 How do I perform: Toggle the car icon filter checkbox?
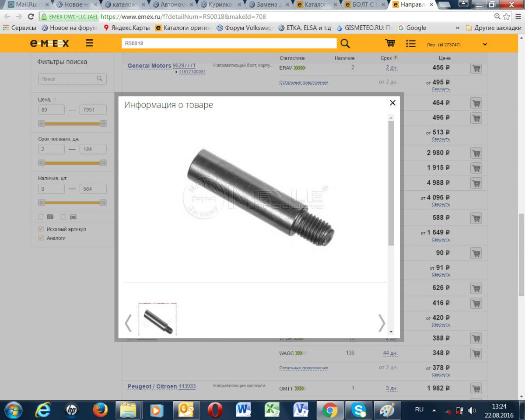(63, 217)
